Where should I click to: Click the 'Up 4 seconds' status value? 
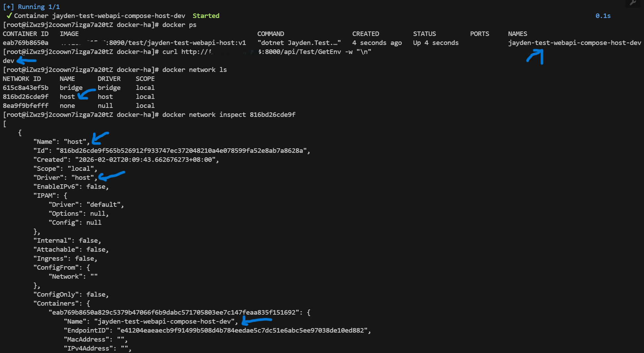click(x=436, y=43)
